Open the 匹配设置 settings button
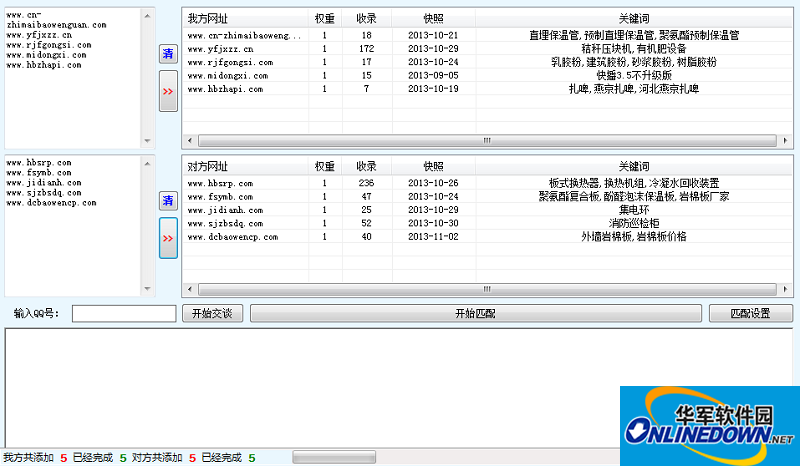 pyautogui.click(x=751, y=313)
